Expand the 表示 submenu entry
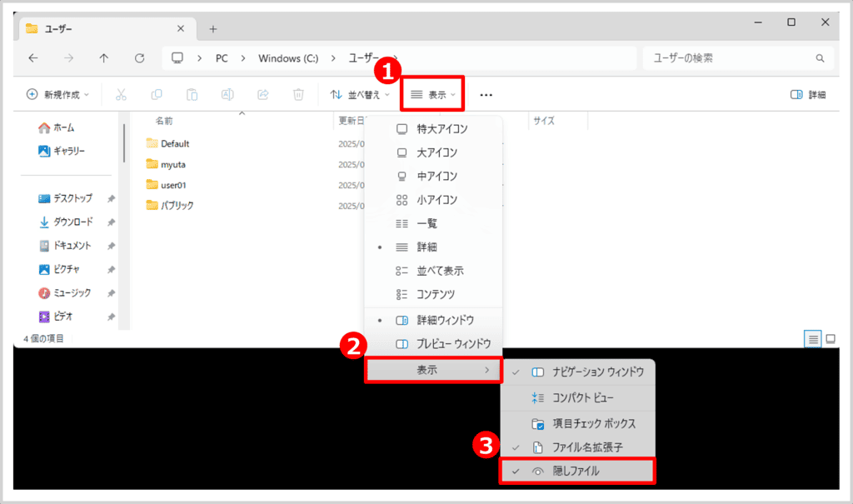 pos(433,370)
